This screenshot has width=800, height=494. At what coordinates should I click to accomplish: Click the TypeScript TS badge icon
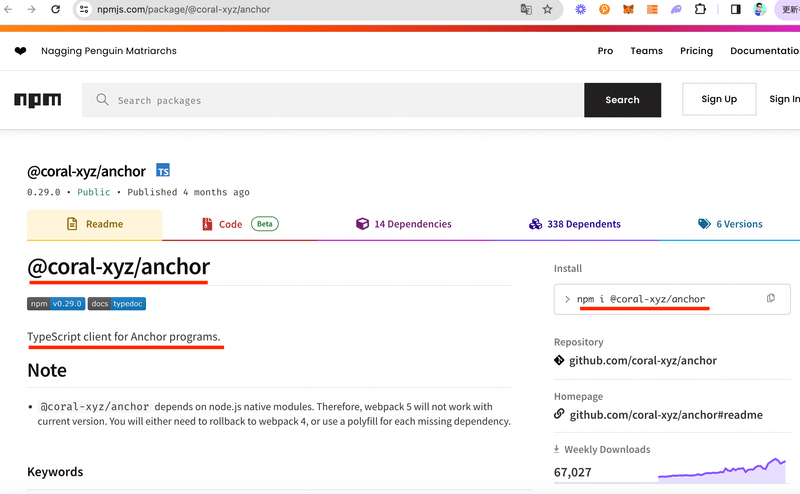[163, 170]
